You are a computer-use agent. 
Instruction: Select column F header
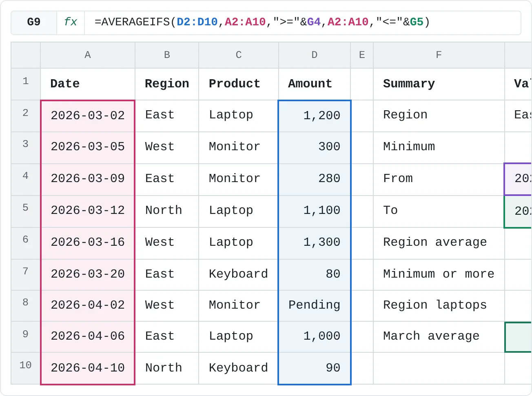pos(439,55)
